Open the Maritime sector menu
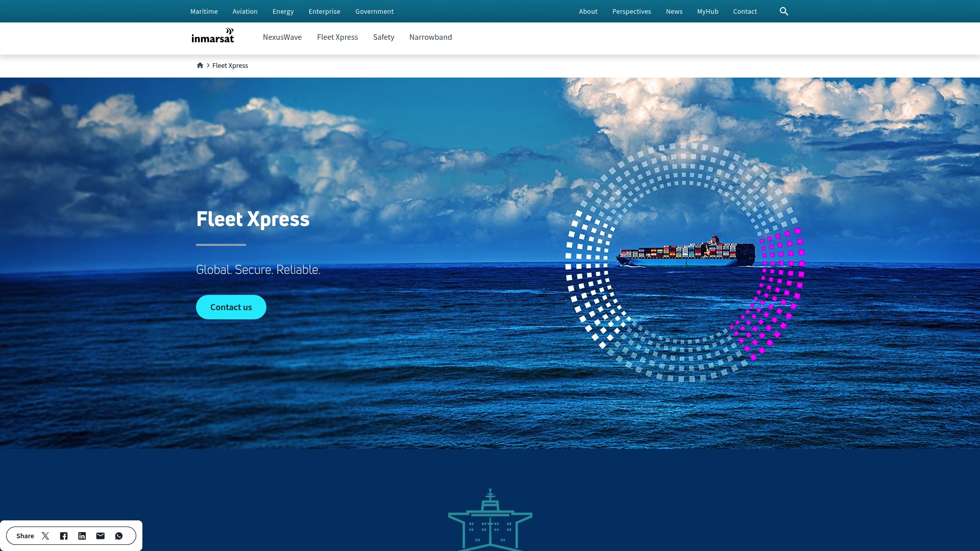This screenshot has width=980, height=551. (x=204, y=11)
